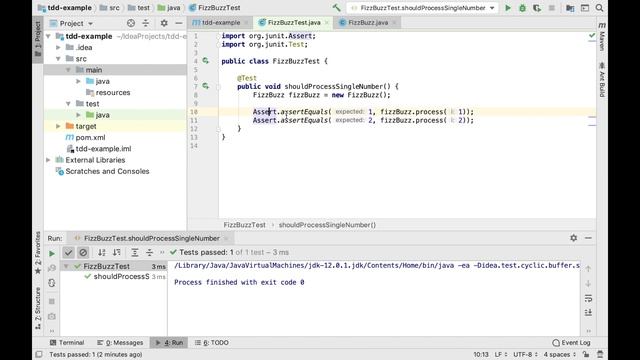Screen dimensions: 640x360
Task: Open the 0: Messages tool window tab
Action: pos(120,342)
